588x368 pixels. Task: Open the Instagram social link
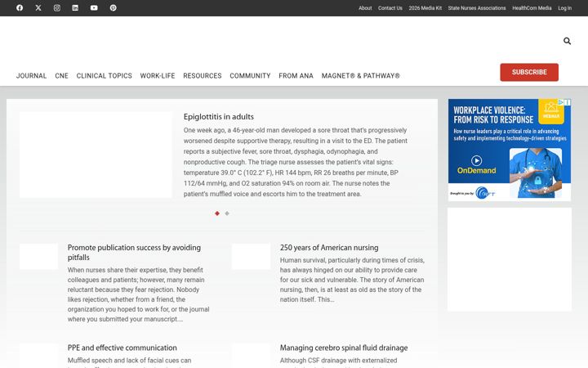click(56, 8)
